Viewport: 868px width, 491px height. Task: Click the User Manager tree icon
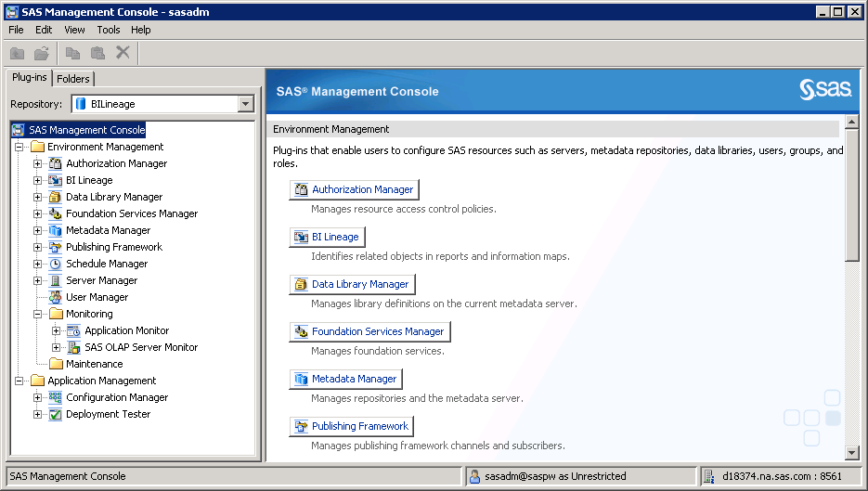pos(56,297)
